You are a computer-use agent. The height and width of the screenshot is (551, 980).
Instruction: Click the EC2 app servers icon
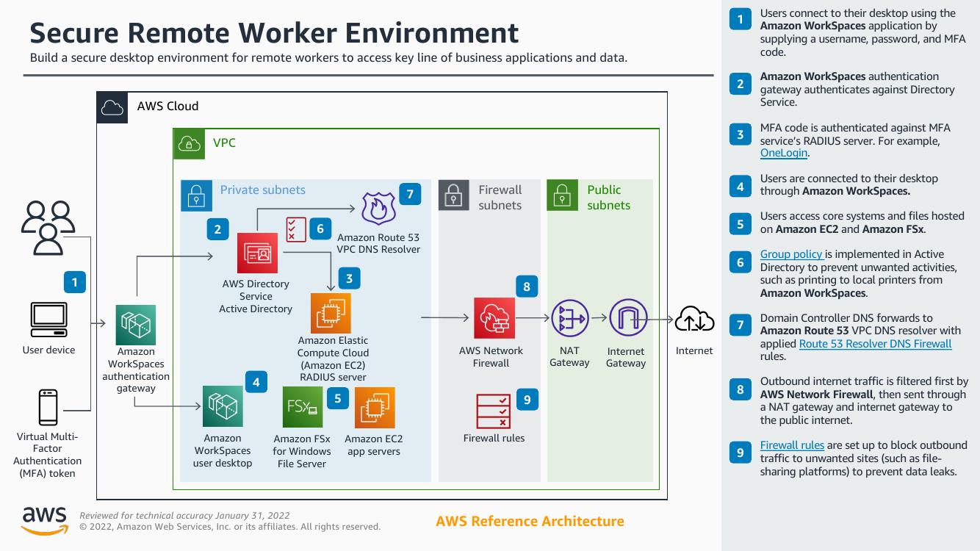point(375,408)
